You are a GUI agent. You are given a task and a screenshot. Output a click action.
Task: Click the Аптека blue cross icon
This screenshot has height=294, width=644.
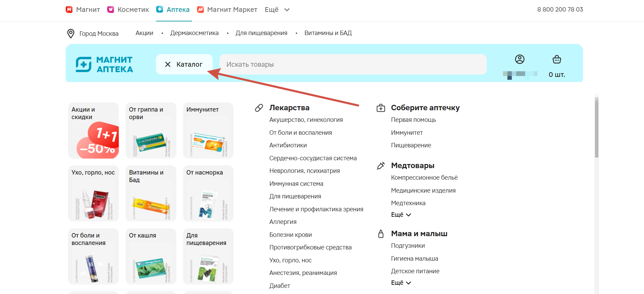(x=160, y=10)
